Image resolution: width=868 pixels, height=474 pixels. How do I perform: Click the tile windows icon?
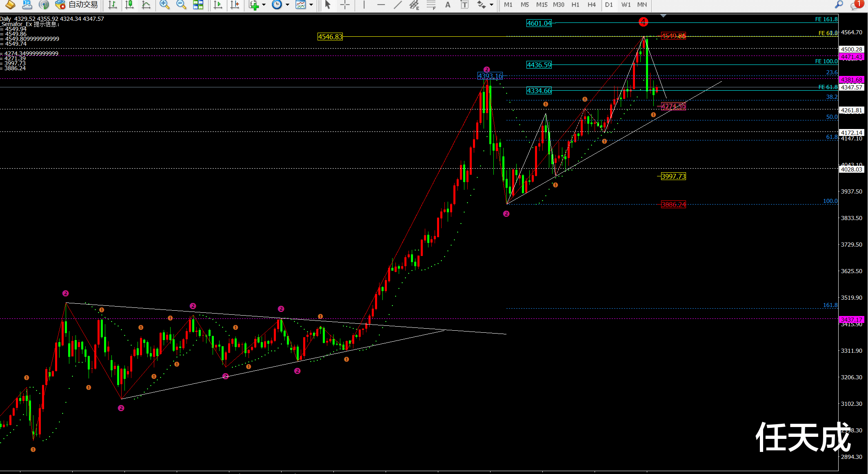pyautogui.click(x=198, y=4)
